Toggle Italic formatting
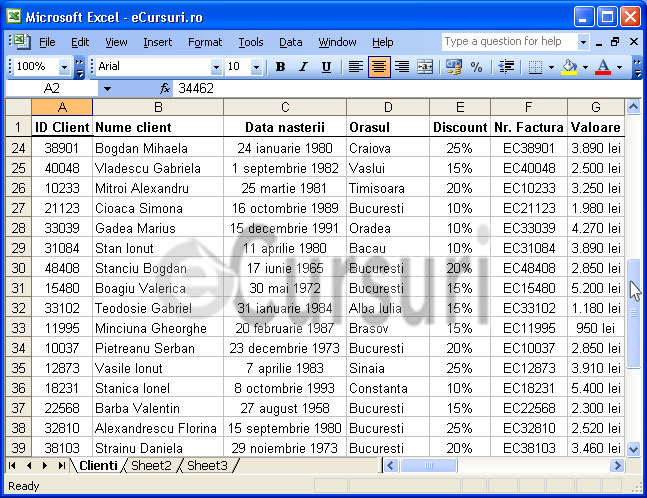This screenshot has height=498, width=647. (x=303, y=66)
